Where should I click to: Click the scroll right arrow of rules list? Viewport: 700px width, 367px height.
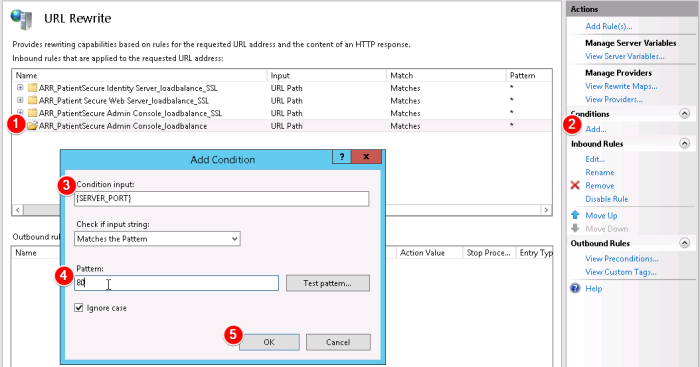(x=546, y=210)
